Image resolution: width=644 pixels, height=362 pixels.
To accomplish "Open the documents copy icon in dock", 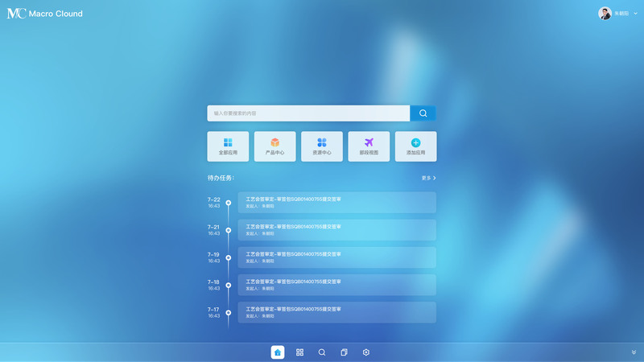I will [x=345, y=352].
